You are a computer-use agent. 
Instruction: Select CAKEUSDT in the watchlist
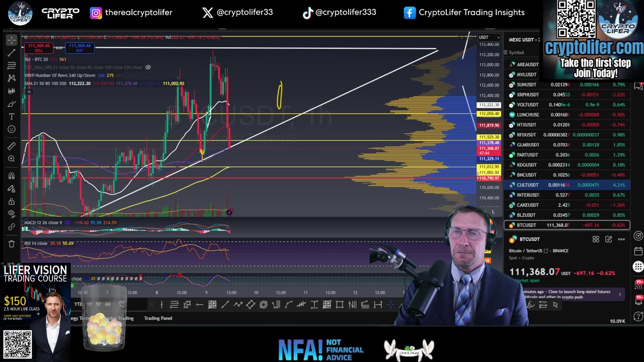567,205
